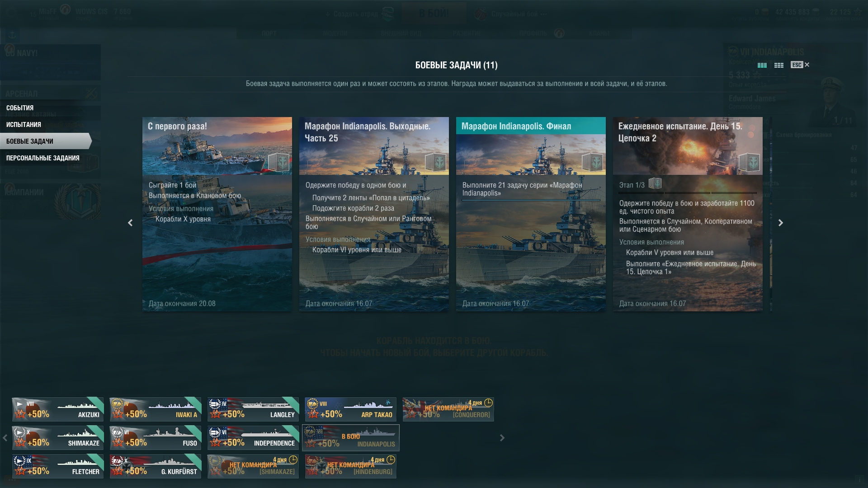
Task: Open 'Ежедневное испытание. День 15' card
Action: (x=688, y=214)
